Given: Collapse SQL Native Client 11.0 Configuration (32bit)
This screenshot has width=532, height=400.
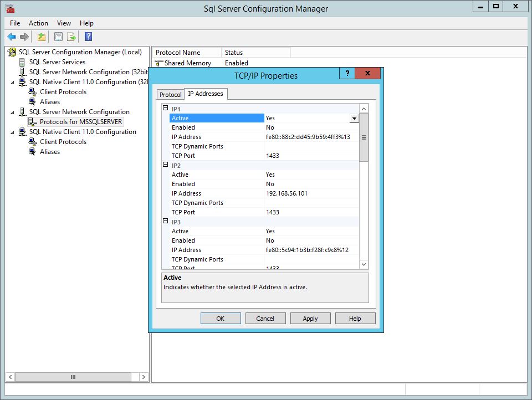Looking at the screenshot, I should coord(12,83).
